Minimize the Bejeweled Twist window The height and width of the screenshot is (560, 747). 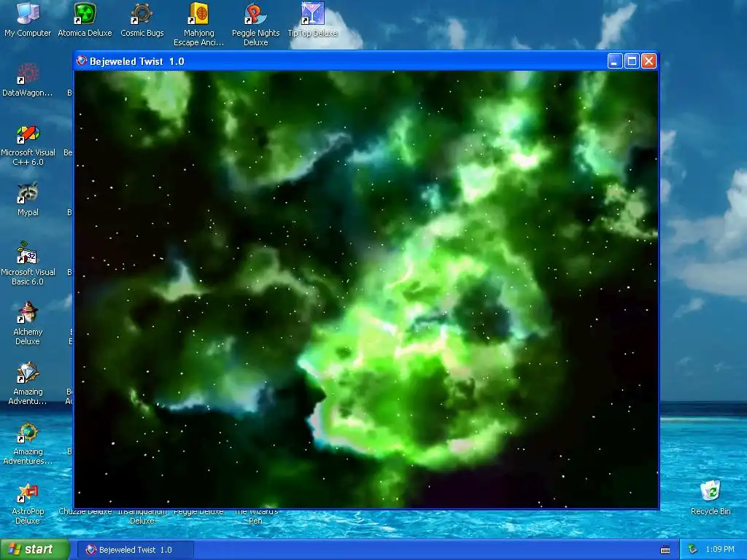coord(615,61)
